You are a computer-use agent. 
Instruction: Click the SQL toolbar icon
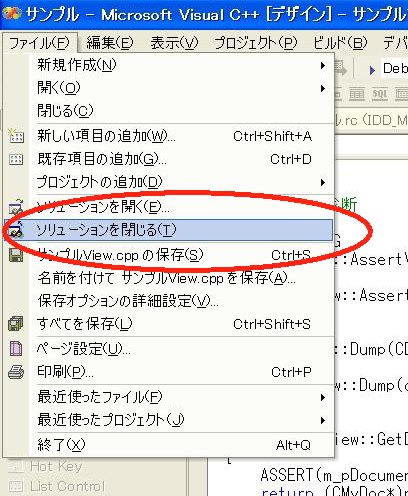tap(379, 94)
